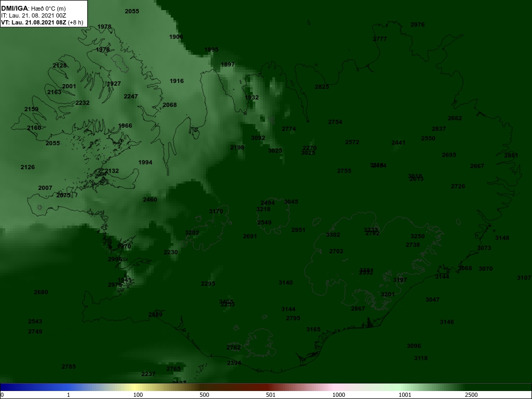Image resolution: width=532 pixels, height=399 pixels.
Task: Select the map value 2680
Action: coord(41,292)
